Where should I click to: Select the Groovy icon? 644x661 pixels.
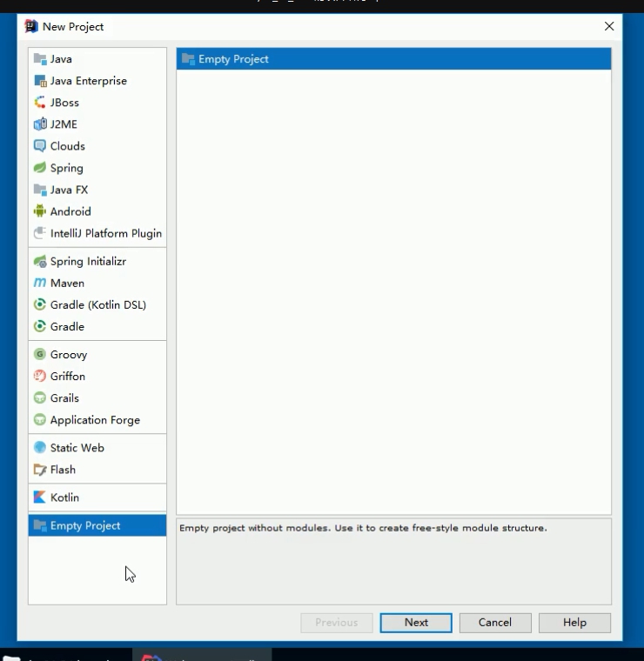[x=40, y=355]
